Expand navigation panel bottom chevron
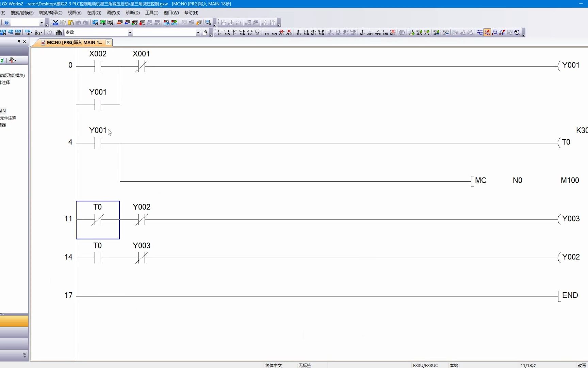The image size is (588, 368). (24, 355)
